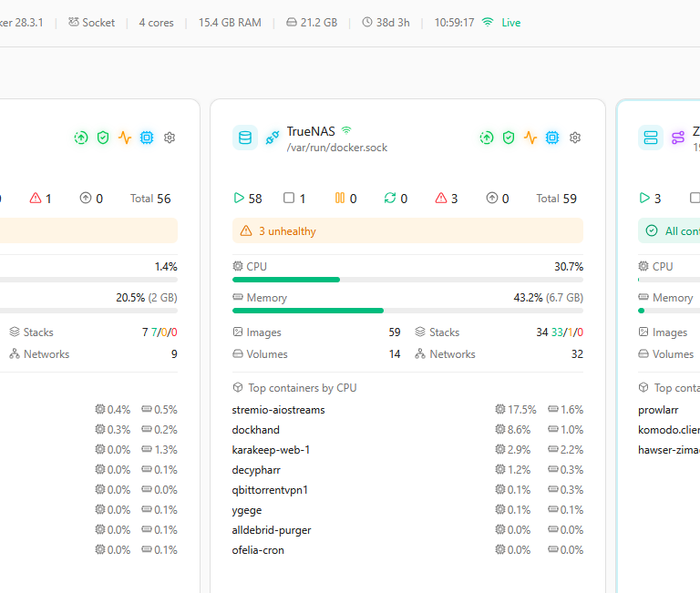Click the 4 cores header entry
This screenshot has height=593, width=700.
coord(156,22)
